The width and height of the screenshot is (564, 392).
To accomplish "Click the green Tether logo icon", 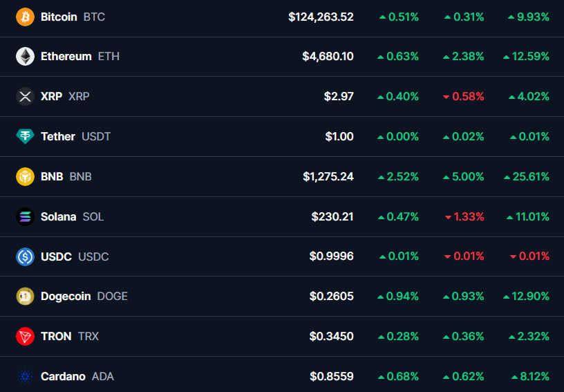I will click(25, 136).
